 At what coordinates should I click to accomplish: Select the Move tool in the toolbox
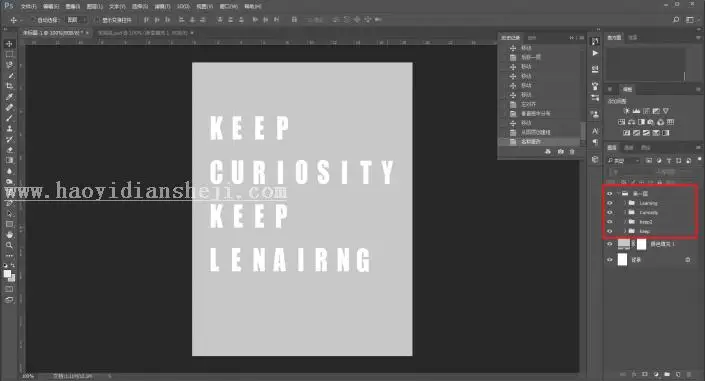click(9, 44)
